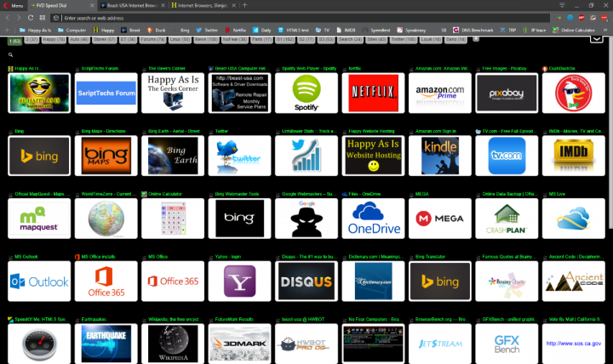
Task: Go back with the browser back arrow
Action: (x=8, y=18)
